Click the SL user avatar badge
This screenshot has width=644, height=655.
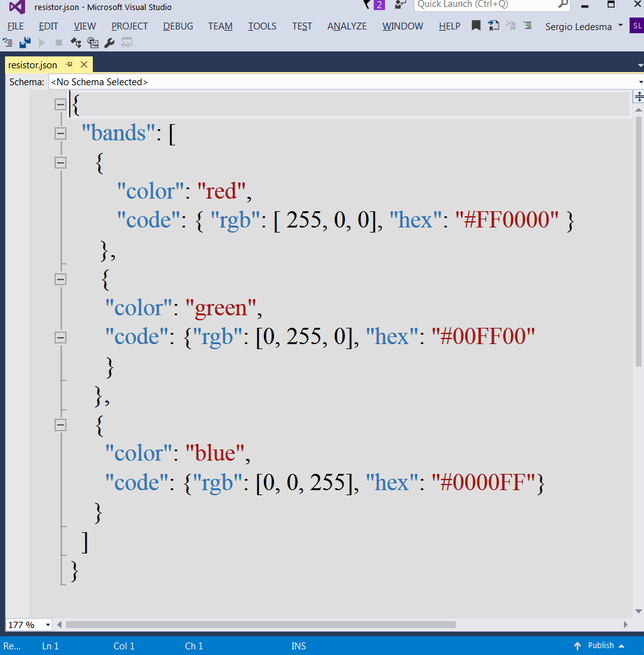click(637, 26)
